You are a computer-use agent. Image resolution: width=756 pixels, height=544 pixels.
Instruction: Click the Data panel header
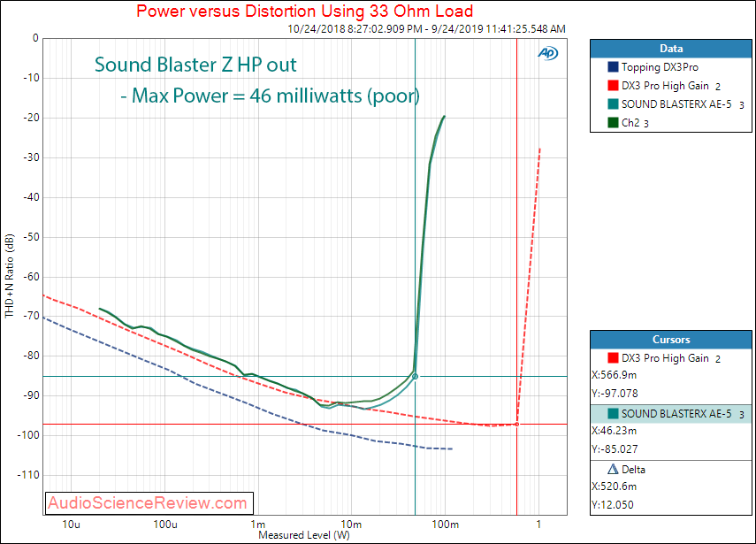[670, 49]
